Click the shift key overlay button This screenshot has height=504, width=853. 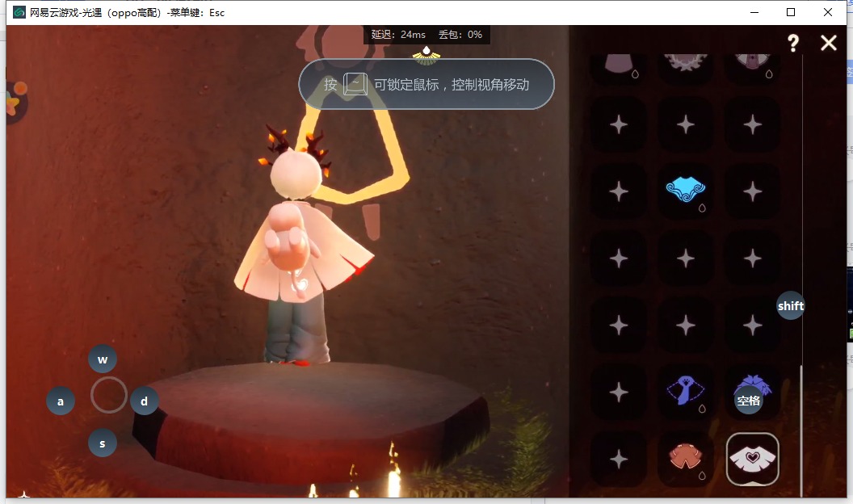point(791,305)
